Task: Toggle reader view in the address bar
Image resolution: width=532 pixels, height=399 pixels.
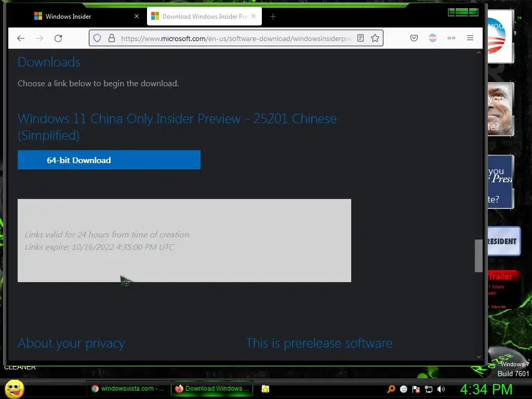Action: point(361,38)
